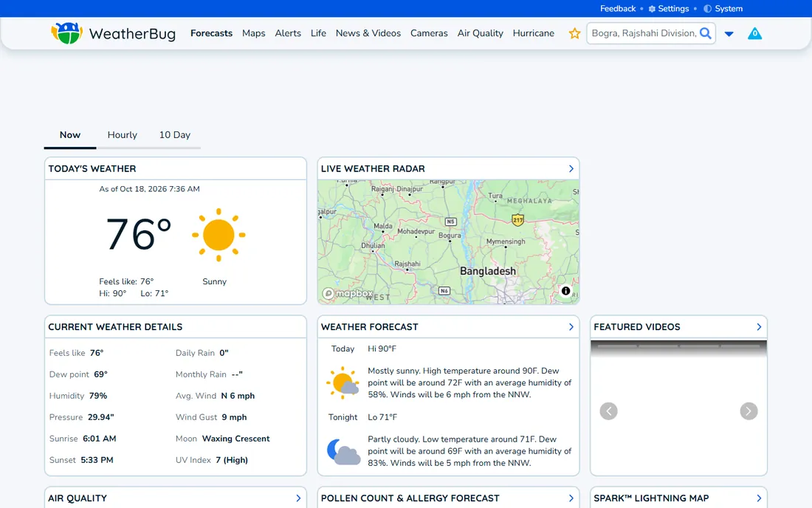
Task: Click the Sunset 5:33 PM value
Action: click(97, 460)
